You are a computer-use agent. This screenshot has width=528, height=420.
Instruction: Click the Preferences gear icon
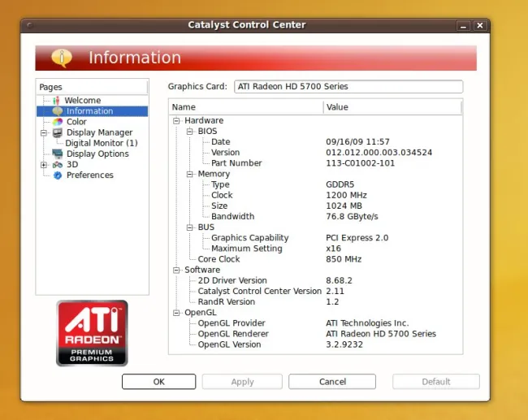57,175
